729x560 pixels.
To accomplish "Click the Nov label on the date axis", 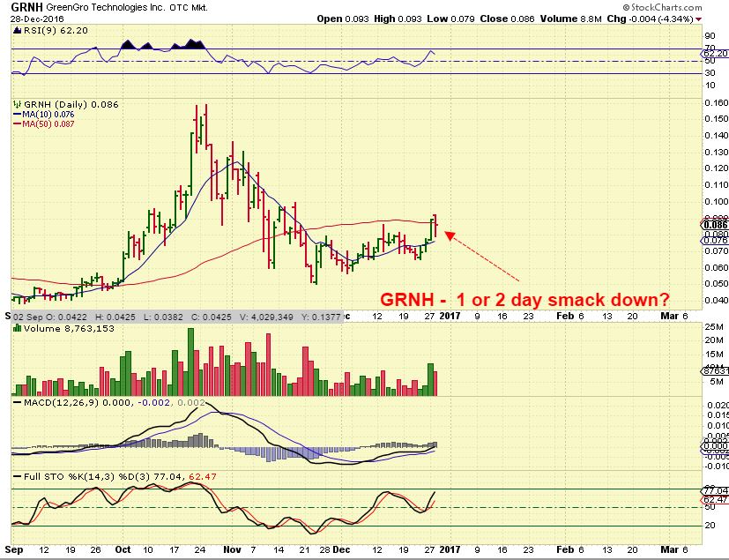I will click(232, 549).
